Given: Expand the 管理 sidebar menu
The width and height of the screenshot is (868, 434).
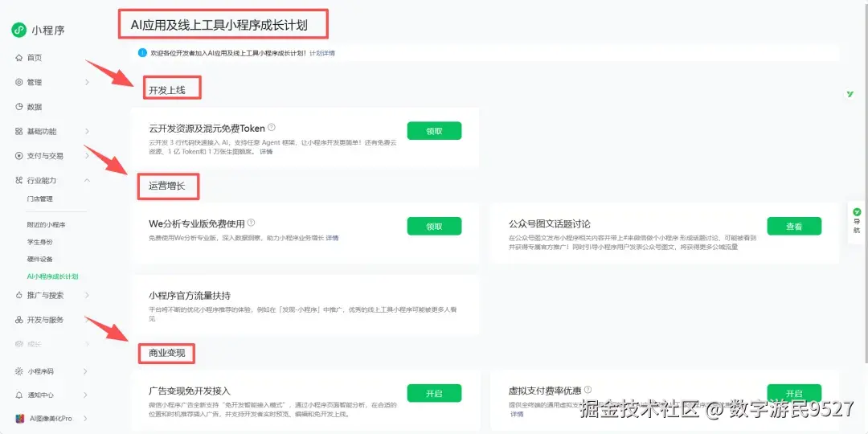Looking at the screenshot, I should tap(87, 82).
